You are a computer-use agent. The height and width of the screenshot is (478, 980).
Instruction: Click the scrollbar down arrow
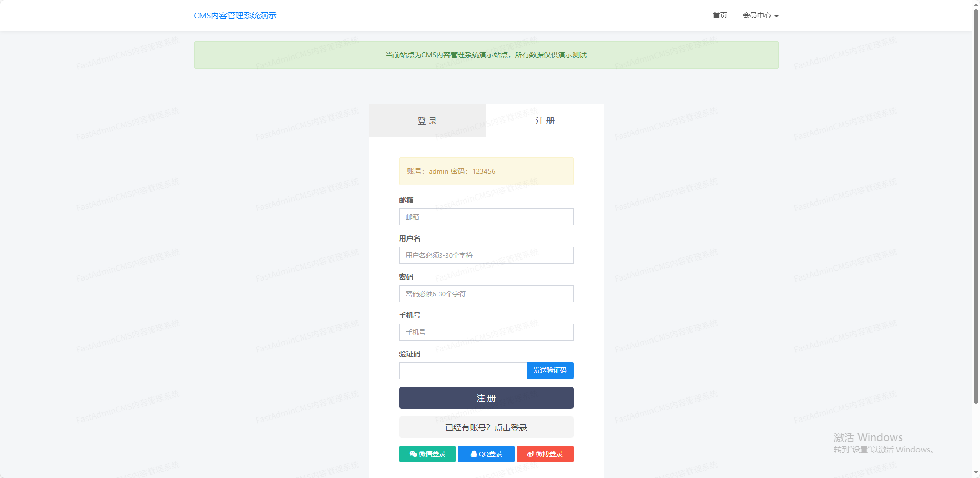(976, 473)
